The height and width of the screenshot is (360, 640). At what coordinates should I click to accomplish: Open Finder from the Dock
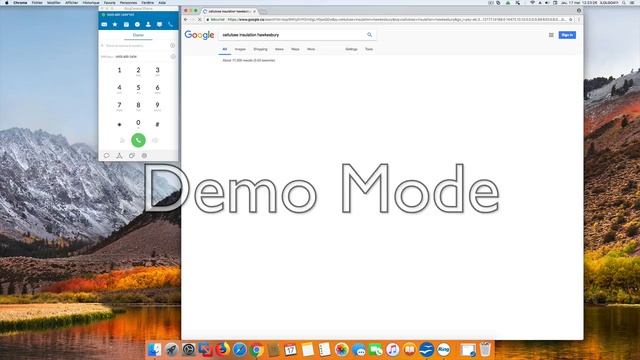154,350
